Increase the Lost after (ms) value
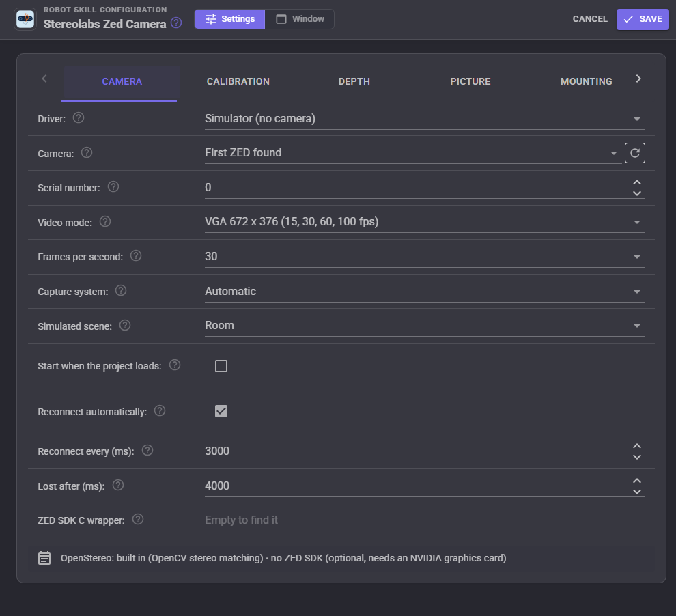 pyautogui.click(x=637, y=481)
